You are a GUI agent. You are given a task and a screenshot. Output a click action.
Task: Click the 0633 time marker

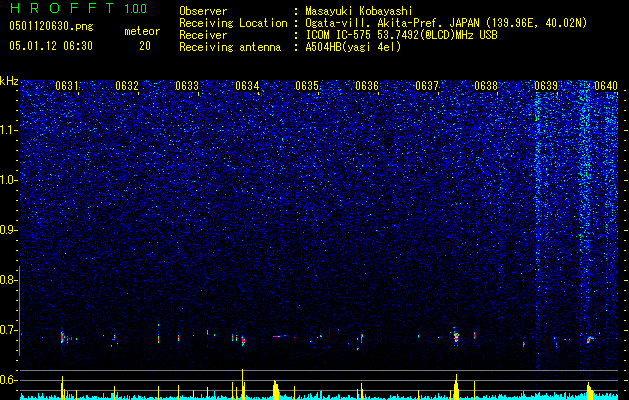[187, 86]
